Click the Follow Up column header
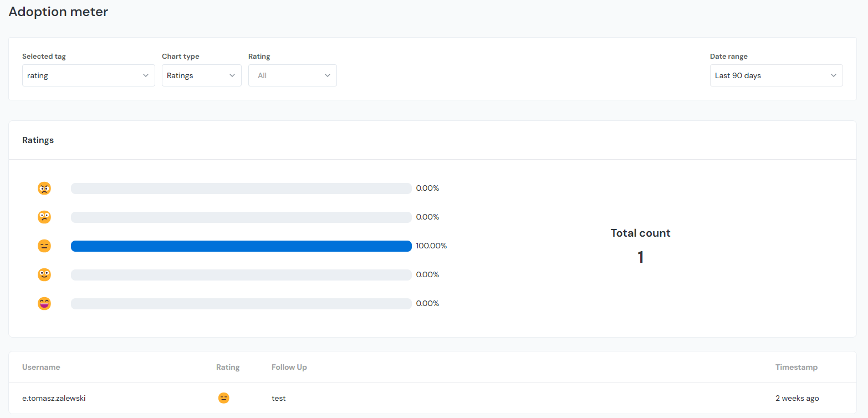 289,367
